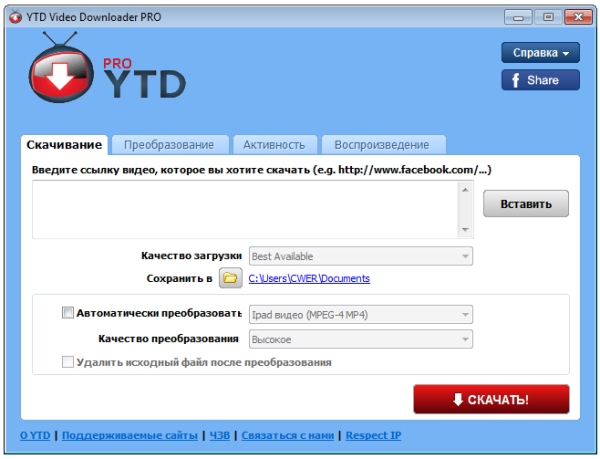Click the YTD PRO television logo

pos(61,69)
